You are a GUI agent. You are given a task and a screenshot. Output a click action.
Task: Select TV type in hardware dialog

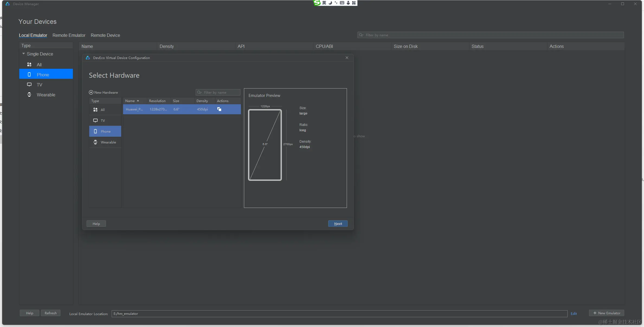[x=103, y=121]
